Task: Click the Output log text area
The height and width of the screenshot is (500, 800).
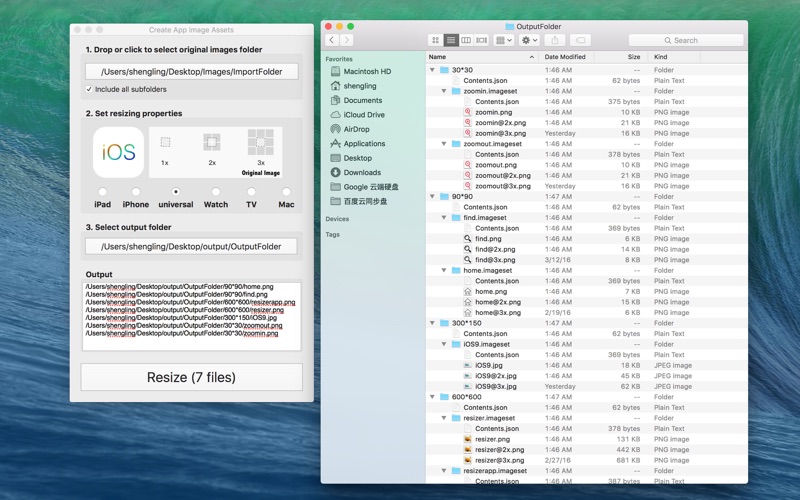Action: (x=191, y=316)
